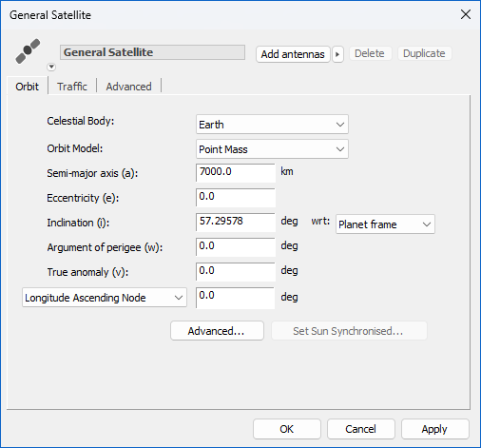
Task: Expand the Add antennas arrow menu
Action: pos(337,54)
